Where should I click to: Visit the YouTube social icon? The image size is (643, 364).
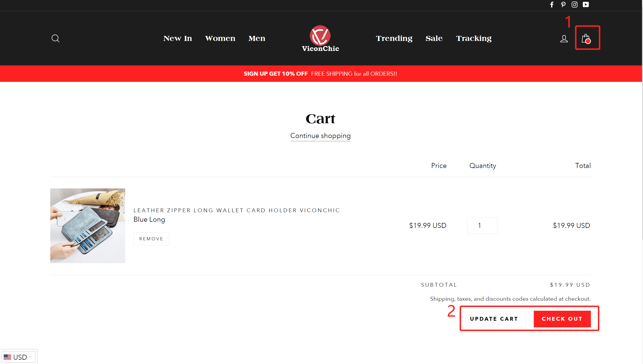click(586, 5)
